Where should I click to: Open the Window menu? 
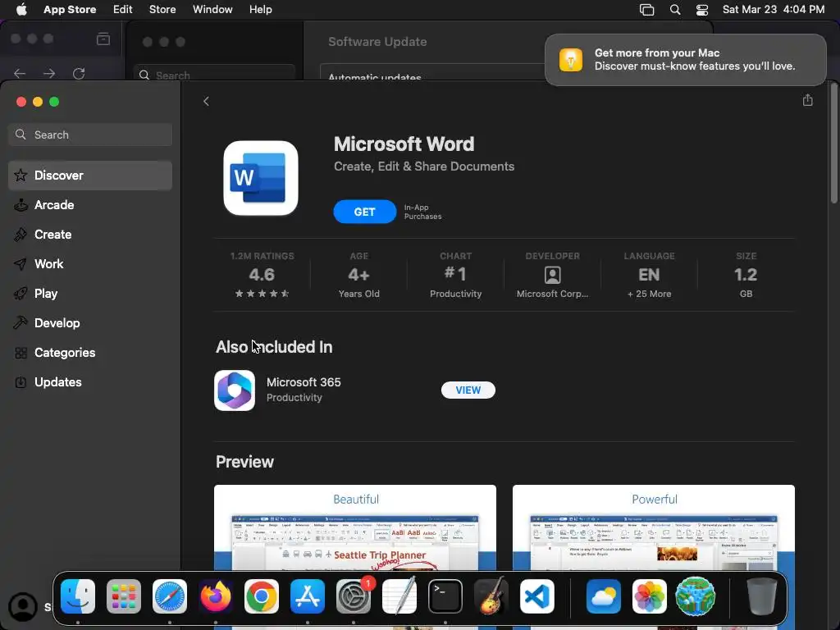pyautogui.click(x=212, y=9)
